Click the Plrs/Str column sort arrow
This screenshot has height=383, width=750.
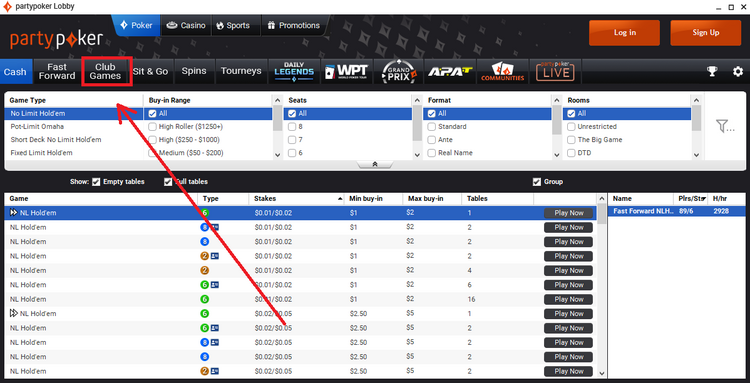[x=704, y=198]
